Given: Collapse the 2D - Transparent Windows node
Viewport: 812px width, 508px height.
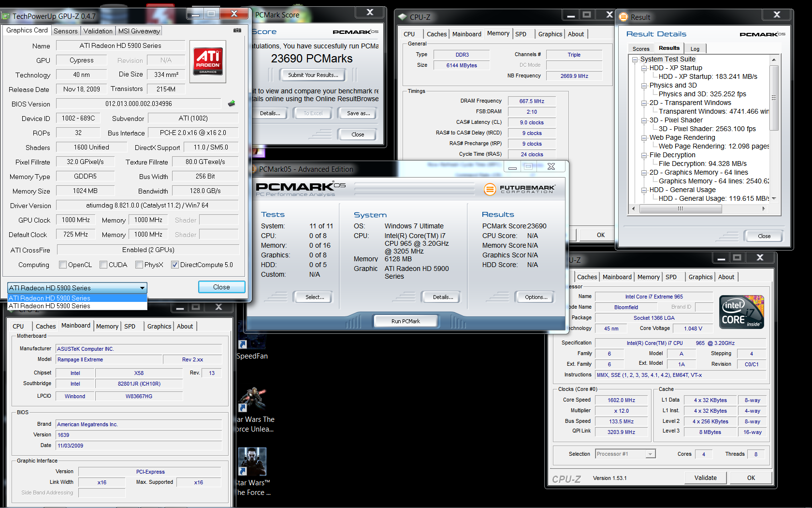Looking at the screenshot, I should point(644,103).
